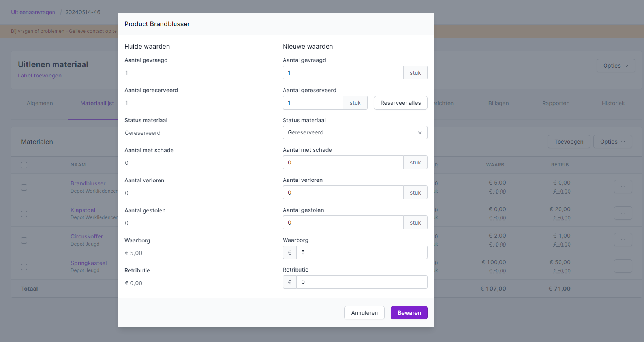
Task: Open the Uitleenaanvragen breadcrumb link
Action: pos(33,12)
